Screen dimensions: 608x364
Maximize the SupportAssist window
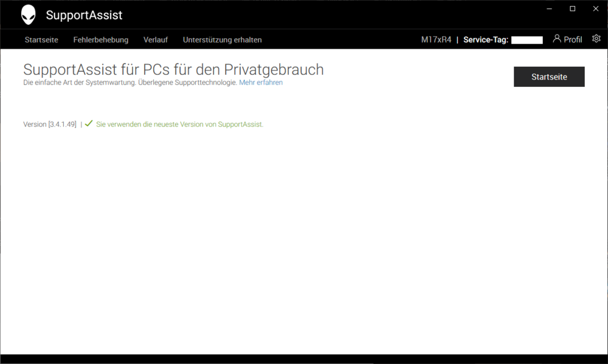(572, 9)
